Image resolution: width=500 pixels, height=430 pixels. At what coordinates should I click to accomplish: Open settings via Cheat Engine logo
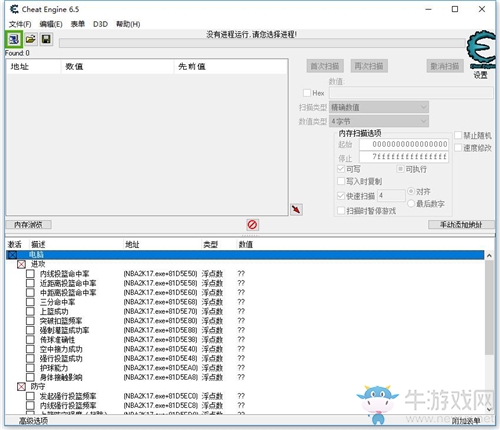(480, 49)
